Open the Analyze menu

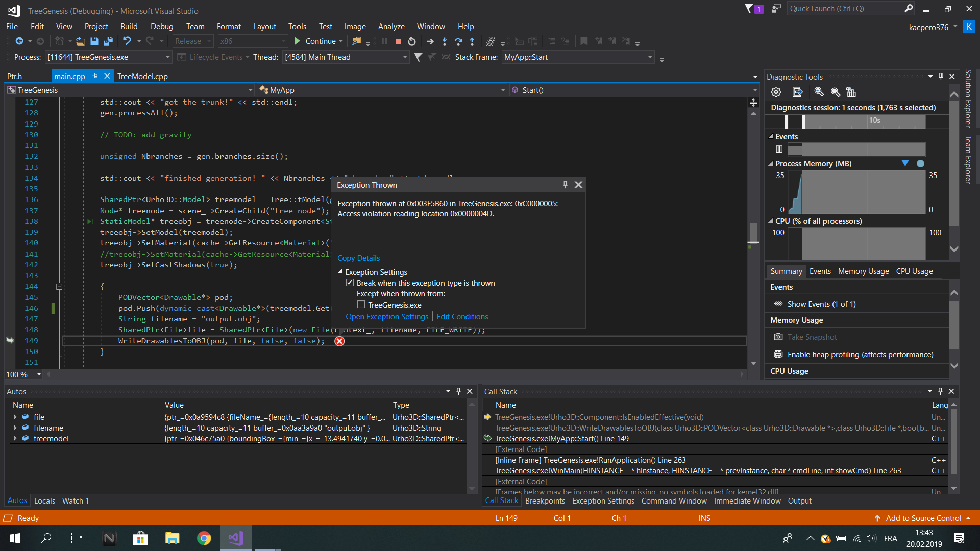(x=391, y=26)
